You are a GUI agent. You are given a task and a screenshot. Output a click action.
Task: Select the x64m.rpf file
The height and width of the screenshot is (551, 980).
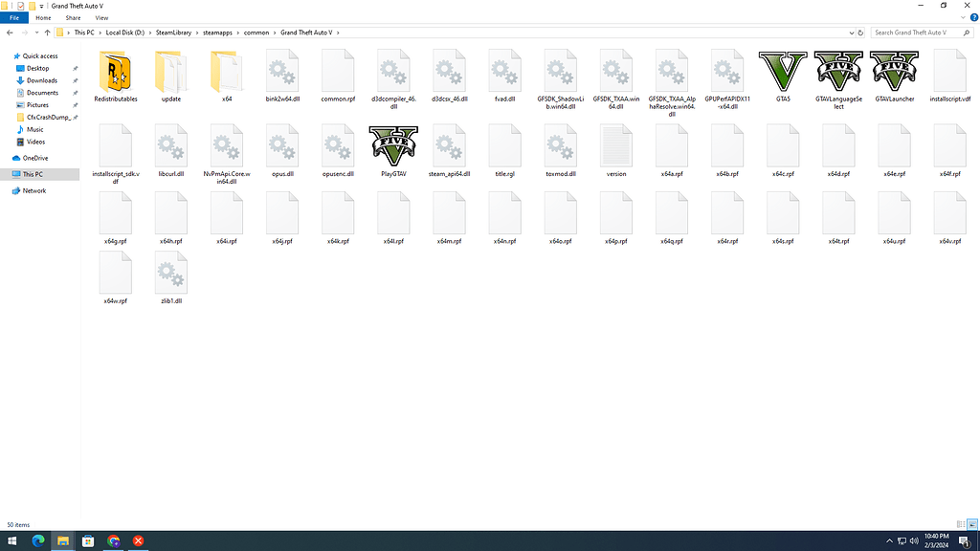coord(450,217)
